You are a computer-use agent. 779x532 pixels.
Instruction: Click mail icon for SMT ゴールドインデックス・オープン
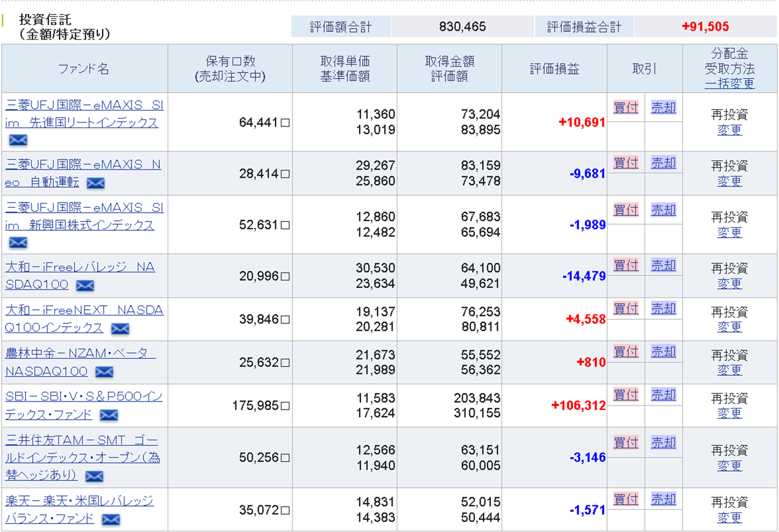tap(94, 476)
